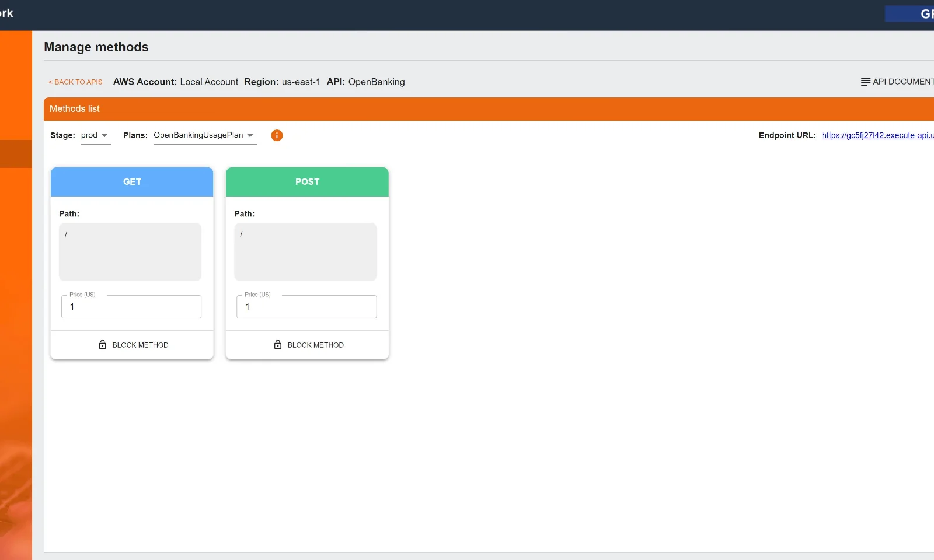Click the dropdown arrow beside the stage selector

click(x=106, y=136)
